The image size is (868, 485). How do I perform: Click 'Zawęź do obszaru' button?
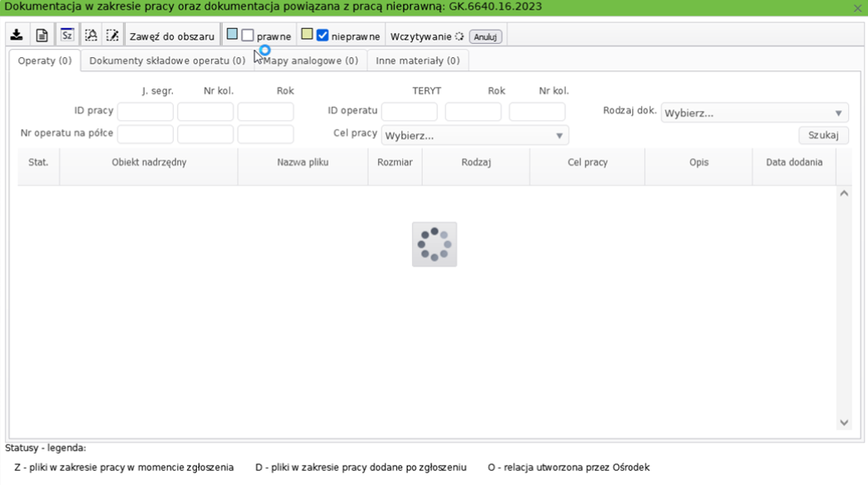coord(171,36)
